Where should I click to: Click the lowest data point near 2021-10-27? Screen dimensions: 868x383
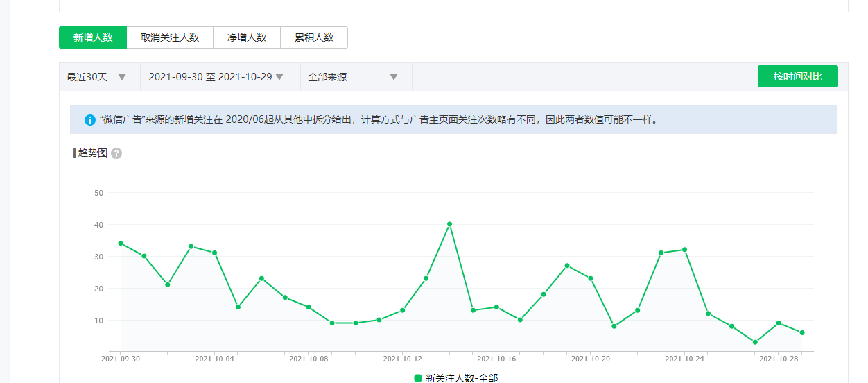755,342
